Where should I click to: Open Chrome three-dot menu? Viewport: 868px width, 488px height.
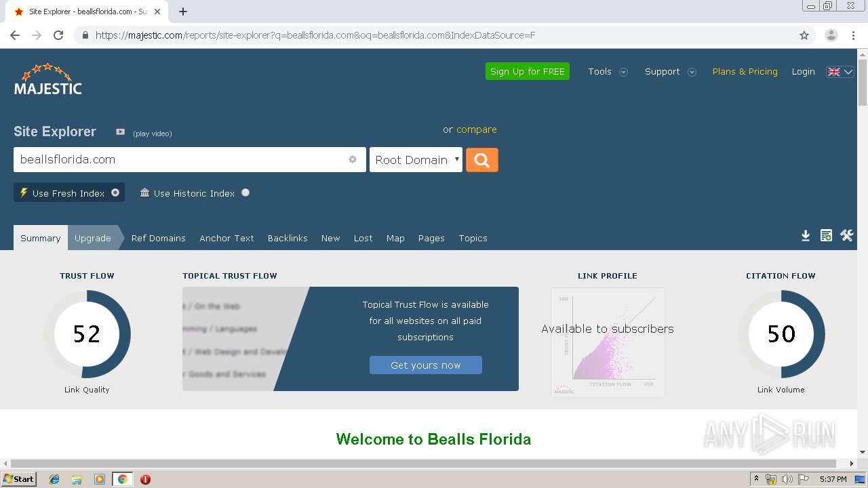pyautogui.click(x=853, y=35)
